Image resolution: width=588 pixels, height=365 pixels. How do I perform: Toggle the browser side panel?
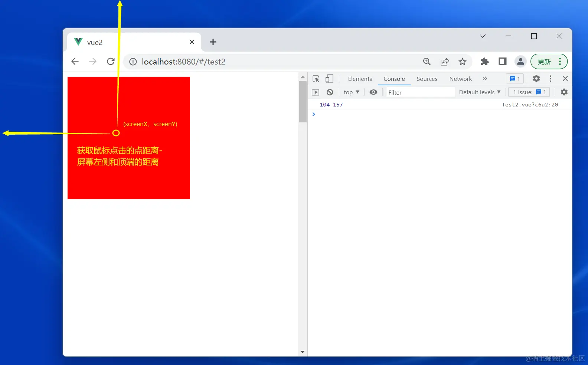(503, 62)
